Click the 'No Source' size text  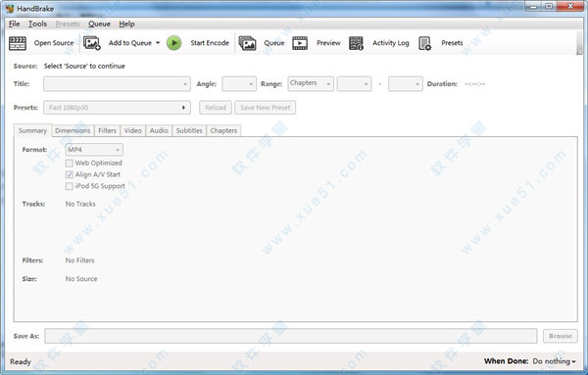pos(81,279)
